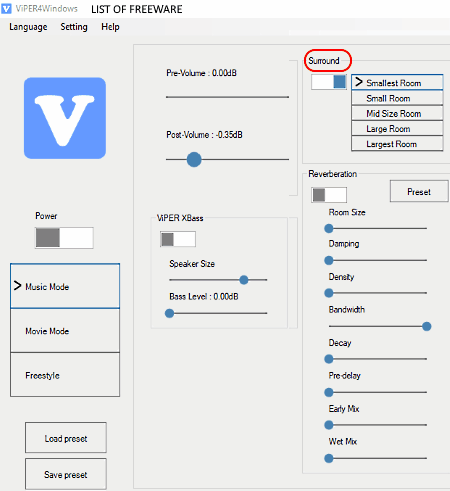
Task: Click the Load preset button
Action: (66, 438)
